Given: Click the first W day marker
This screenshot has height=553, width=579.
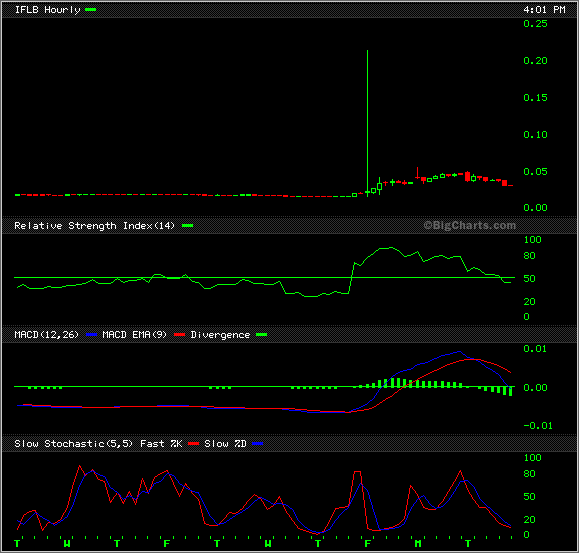Looking at the screenshot, I should [67, 544].
